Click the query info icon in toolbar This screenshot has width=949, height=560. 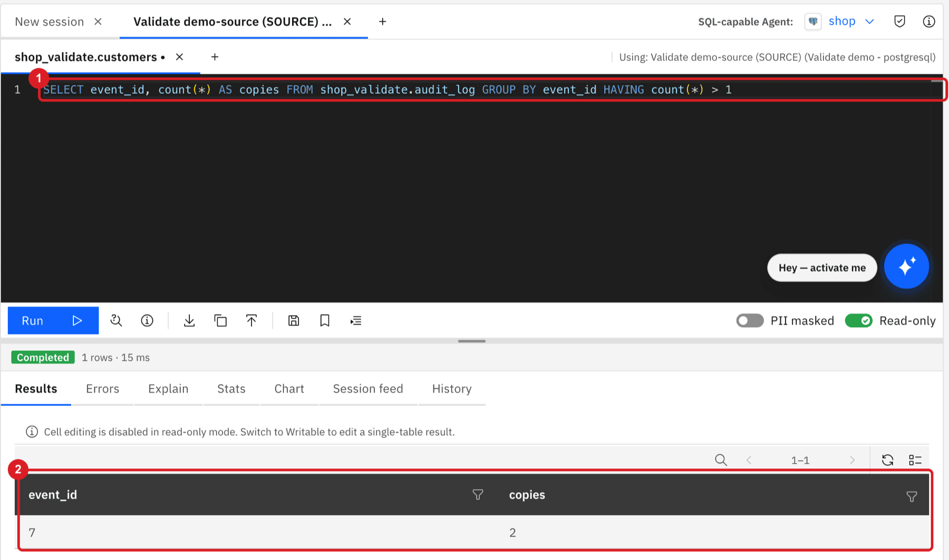tap(147, 320)
